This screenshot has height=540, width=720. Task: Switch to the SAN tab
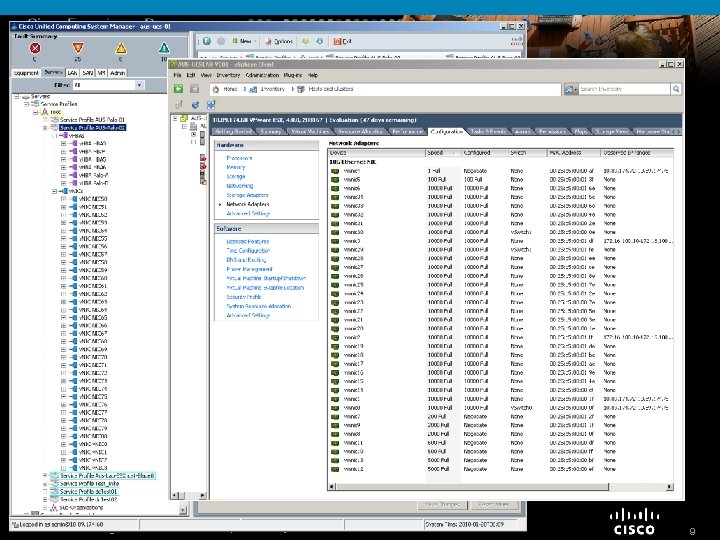87,73
